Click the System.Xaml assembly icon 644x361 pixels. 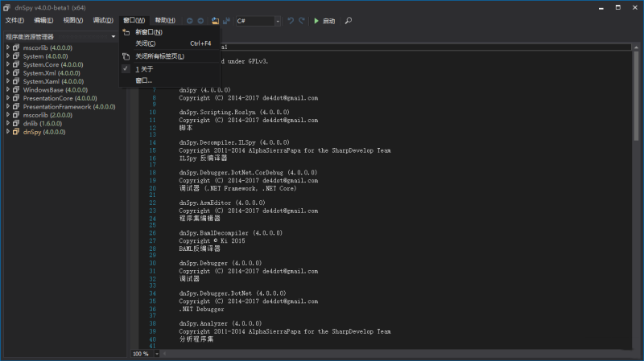[16, 81]
